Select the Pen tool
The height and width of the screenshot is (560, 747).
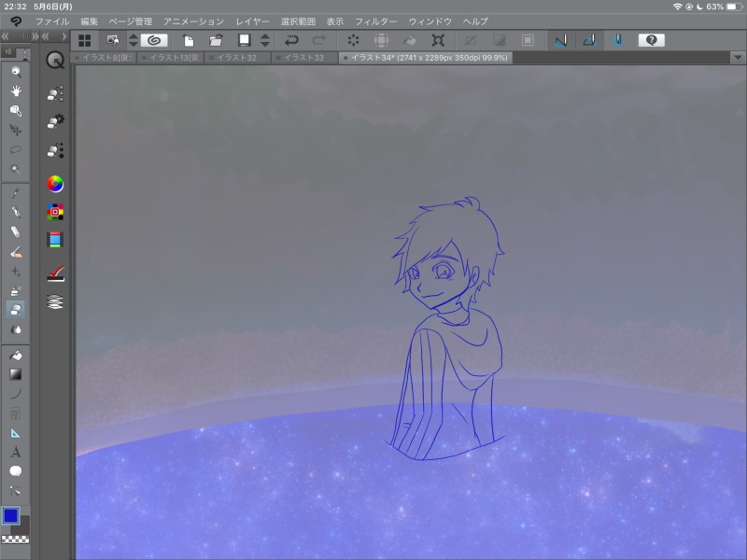click(16, 213)
